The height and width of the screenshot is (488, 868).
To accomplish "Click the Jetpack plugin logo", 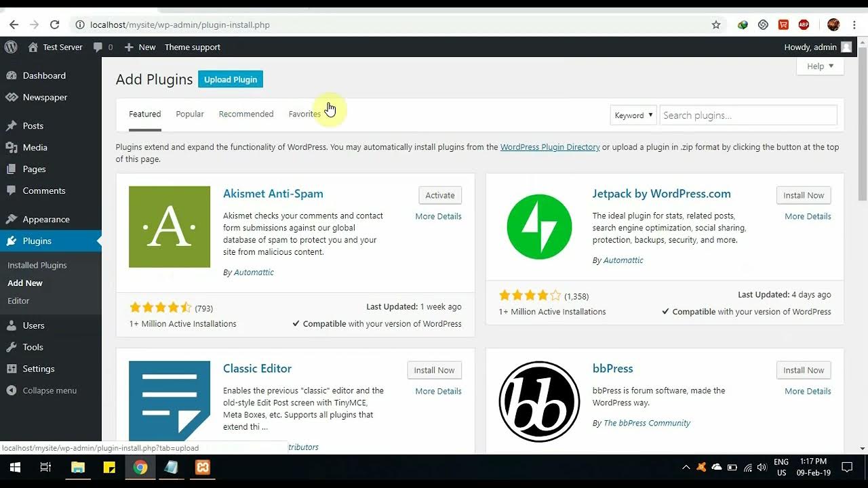I will [539, 227].
